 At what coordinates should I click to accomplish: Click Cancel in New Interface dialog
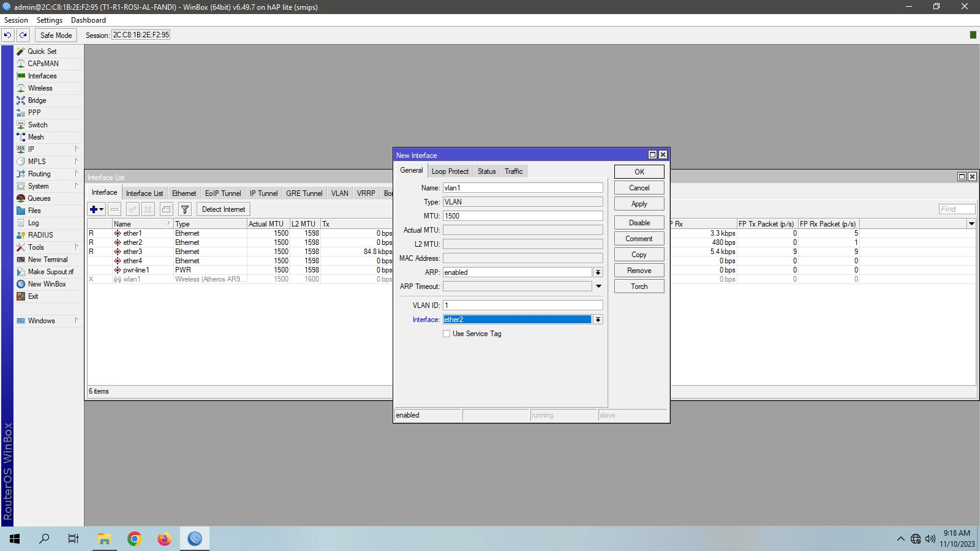[x=639, y=188]
